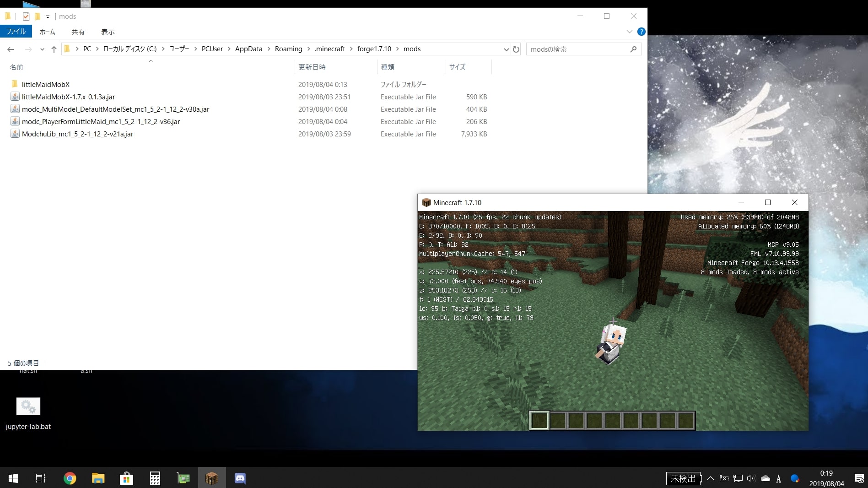Open Task View on taskbar
The width and height of the screenshot is (868, 488).
[x=41, y=478]
